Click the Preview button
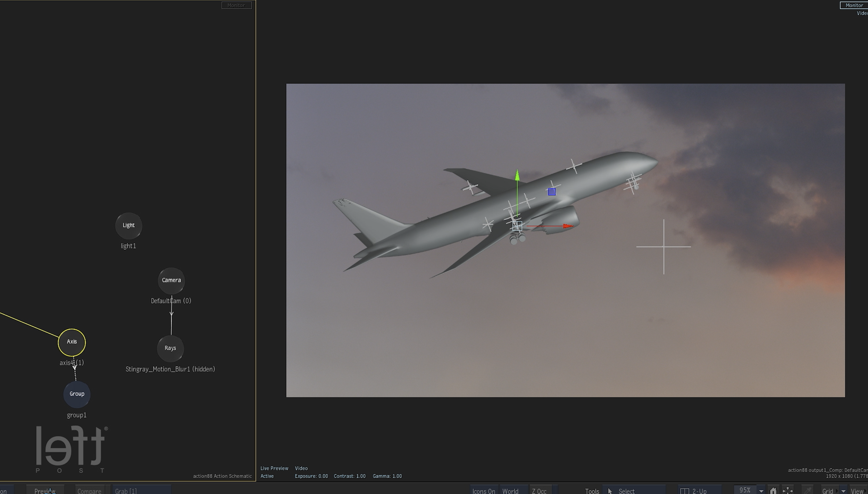Viewport: 868px width, 494px height. 45,491
